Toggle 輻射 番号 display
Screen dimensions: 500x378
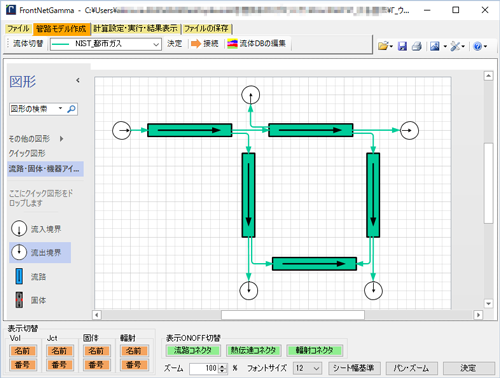[x=134, y=365]
